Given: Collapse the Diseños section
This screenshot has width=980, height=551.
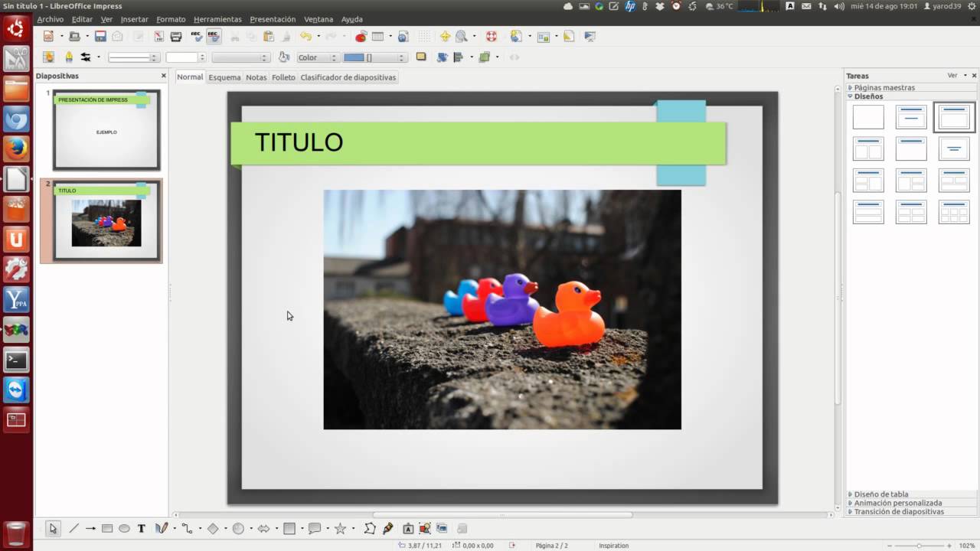Looking at the screenshot, I should (x=868, y=96).
